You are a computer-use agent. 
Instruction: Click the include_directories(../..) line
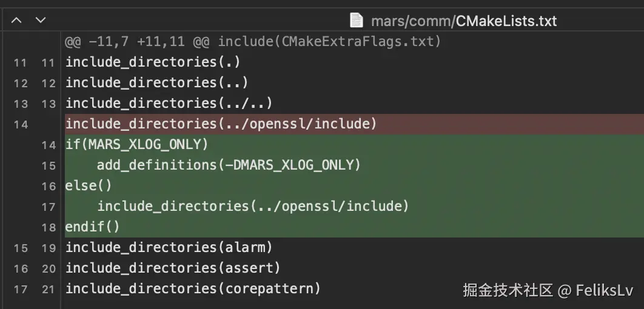(169, 103)
